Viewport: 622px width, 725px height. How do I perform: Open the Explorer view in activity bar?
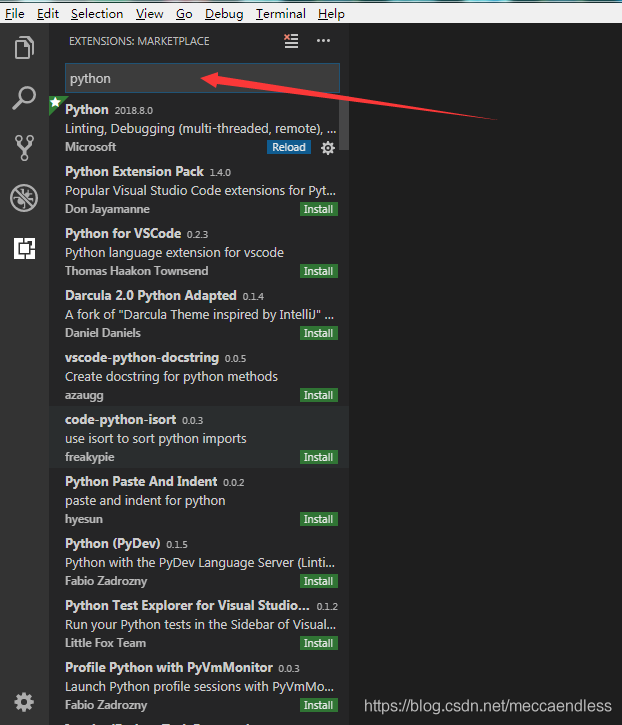[x=24, y=47]
